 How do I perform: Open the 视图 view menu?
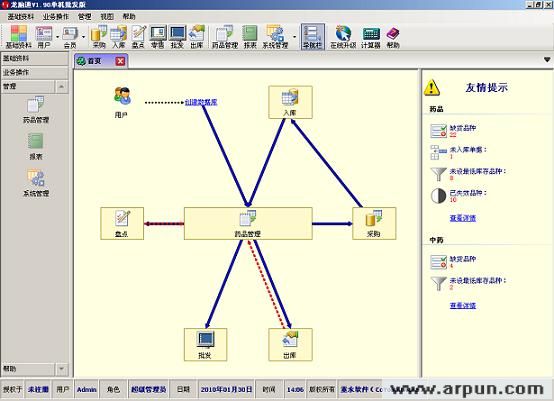coord(107,17)
